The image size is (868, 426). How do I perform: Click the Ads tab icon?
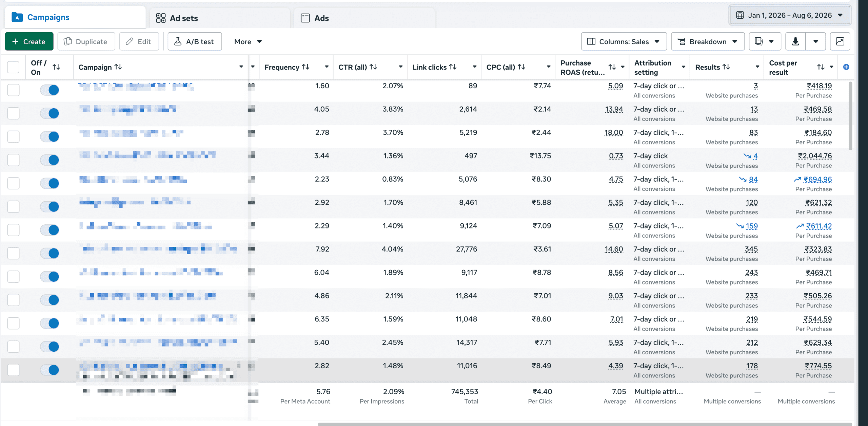tap(305, 18)
